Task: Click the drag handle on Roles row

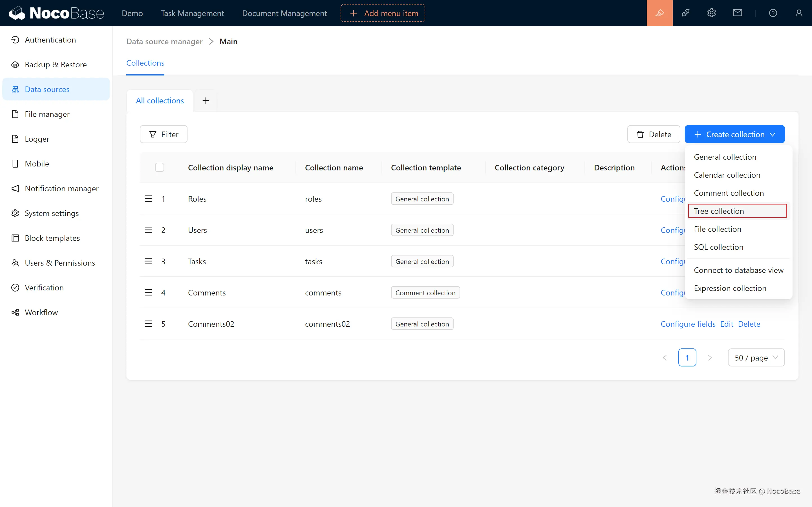Action: [148, 199]
